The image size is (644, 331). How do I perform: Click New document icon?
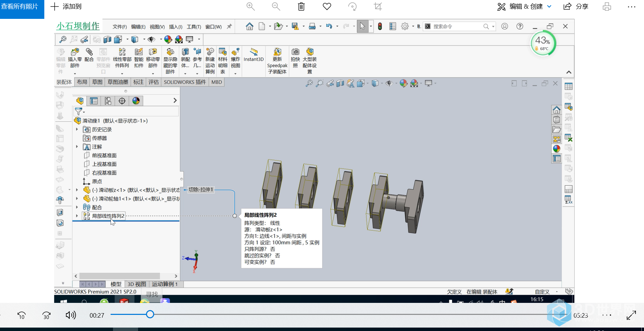click(x=262, y=26)
